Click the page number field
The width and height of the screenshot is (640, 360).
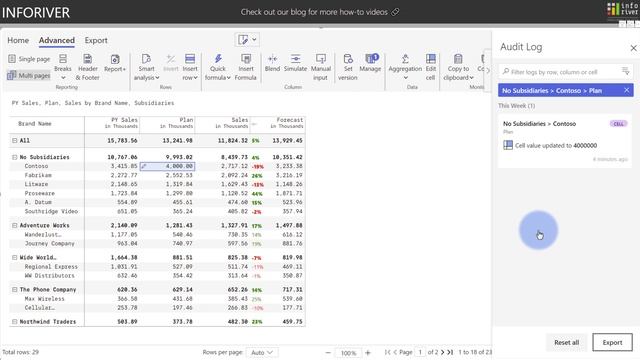pyautogui.click(x=420, y=352)
